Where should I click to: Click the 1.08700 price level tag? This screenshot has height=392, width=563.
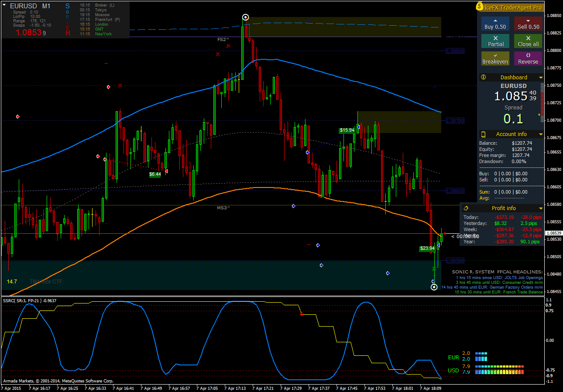pos(455,121)
